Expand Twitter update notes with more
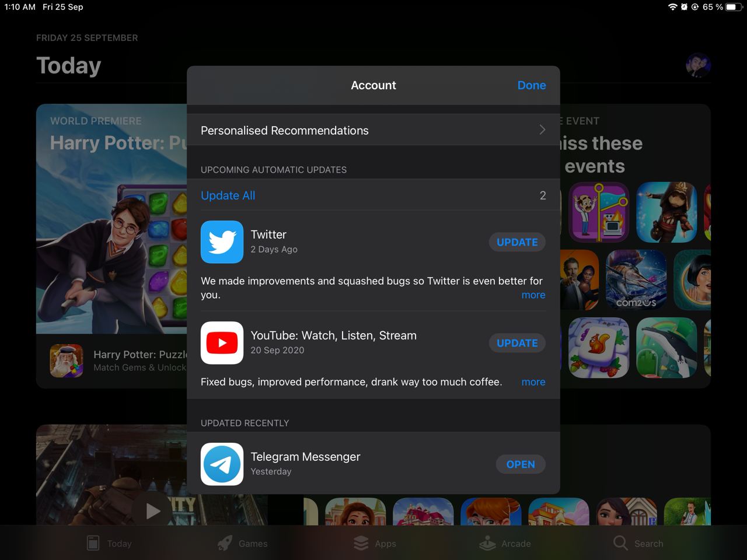The image size is (747, 560). coord(533,295)
